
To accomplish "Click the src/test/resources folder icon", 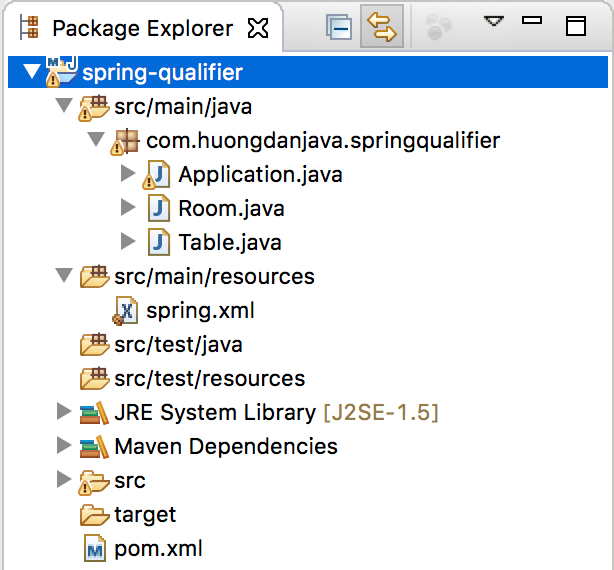I will point(94,379).
